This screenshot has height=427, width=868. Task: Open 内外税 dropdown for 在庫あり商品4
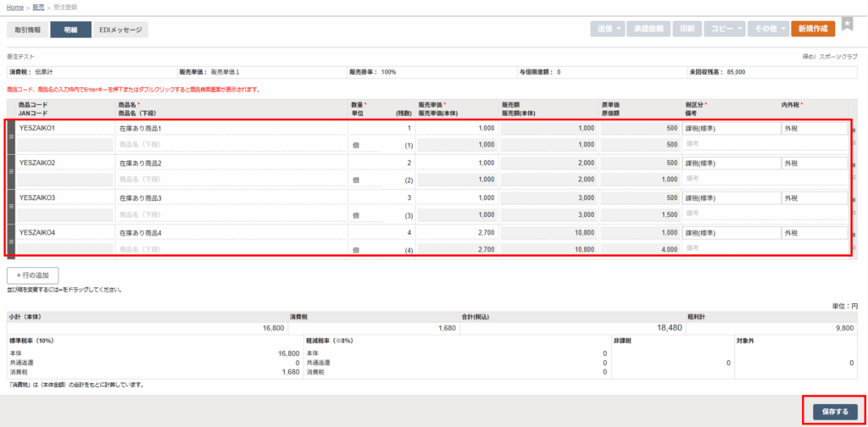[x=814, y=233]
